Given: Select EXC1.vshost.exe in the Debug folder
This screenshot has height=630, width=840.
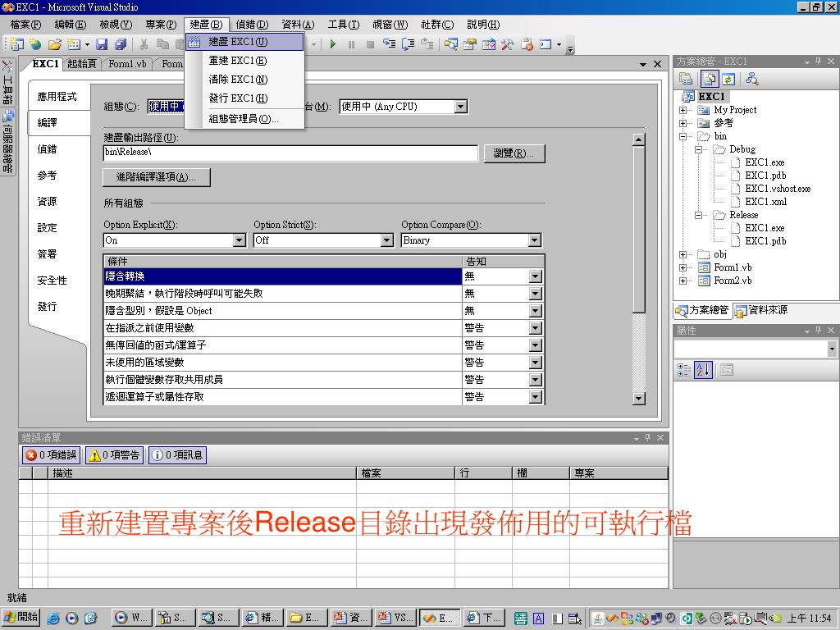Looking at the screenshot, I should [x=778, y=189].
